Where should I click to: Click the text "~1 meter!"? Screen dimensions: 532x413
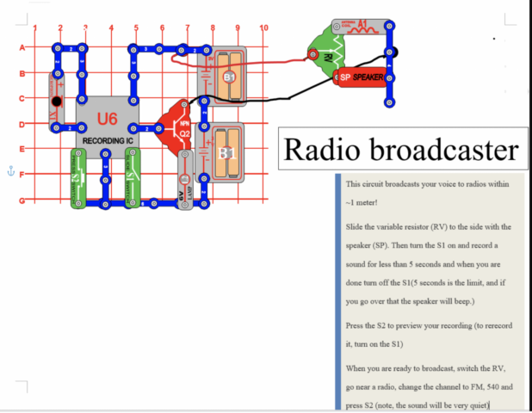coord(362,203)
